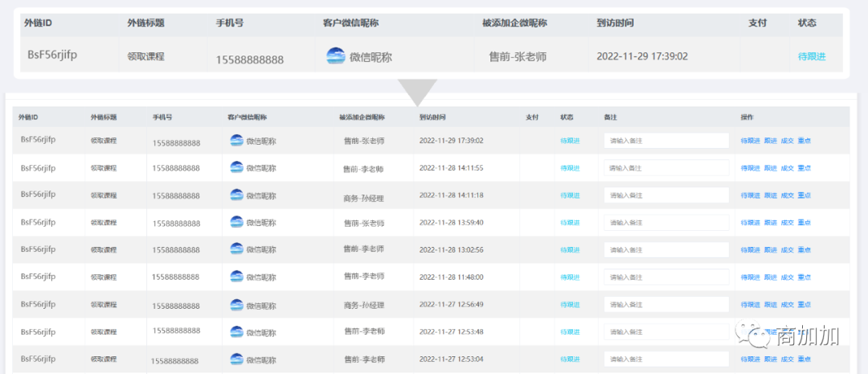
Task: Click 跟进 action in the 2022-11-28 14:11:18 row
Action: pos(770,195)
